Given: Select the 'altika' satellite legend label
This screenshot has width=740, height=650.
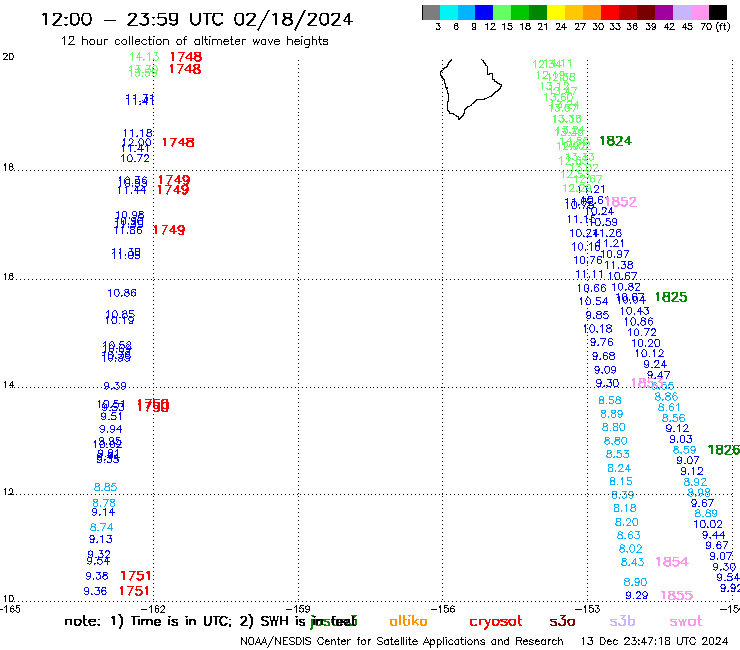Looking at the screenshot, I should click(408, 621).
